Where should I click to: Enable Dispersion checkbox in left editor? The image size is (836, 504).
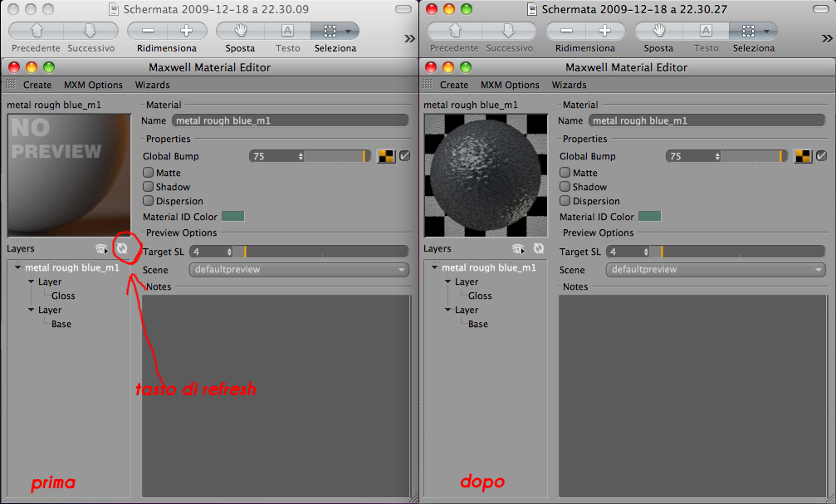tap(149, 201)
